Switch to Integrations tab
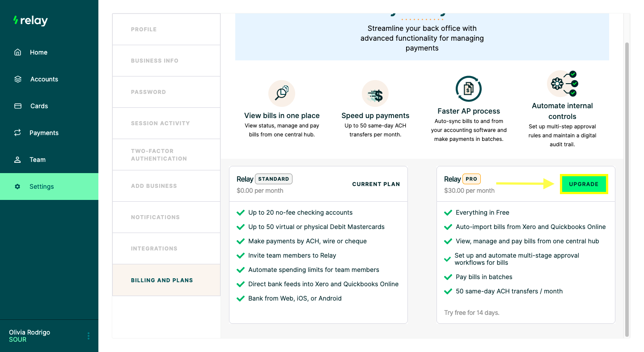The image size is (644, 352). pyautogui.click(x=166, y=249)
